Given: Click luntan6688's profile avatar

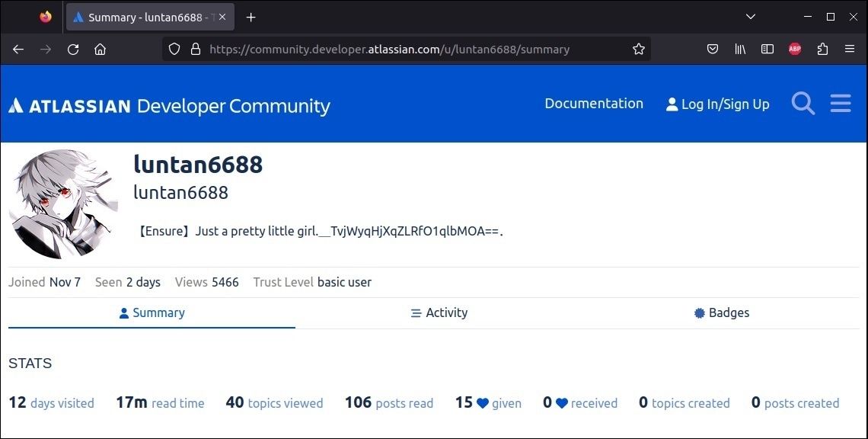Looking at the screenshot, I should (63, 203).
